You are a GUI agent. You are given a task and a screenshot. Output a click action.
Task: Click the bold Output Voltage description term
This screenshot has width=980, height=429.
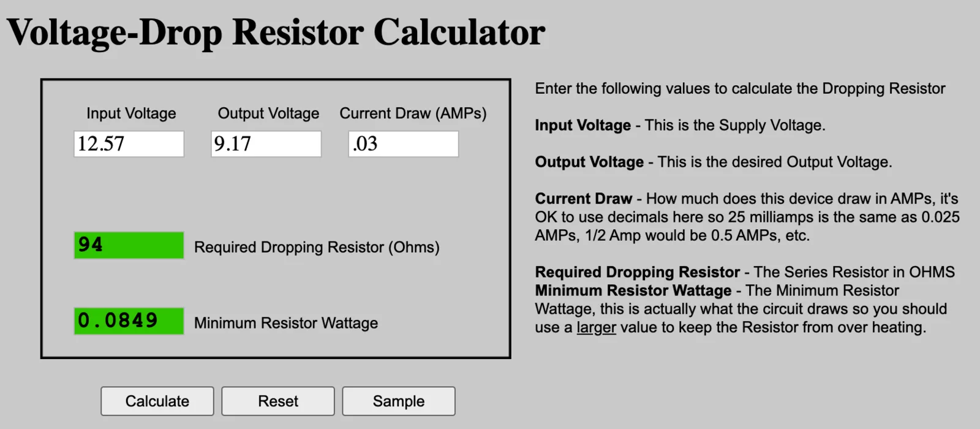[589, 162]
